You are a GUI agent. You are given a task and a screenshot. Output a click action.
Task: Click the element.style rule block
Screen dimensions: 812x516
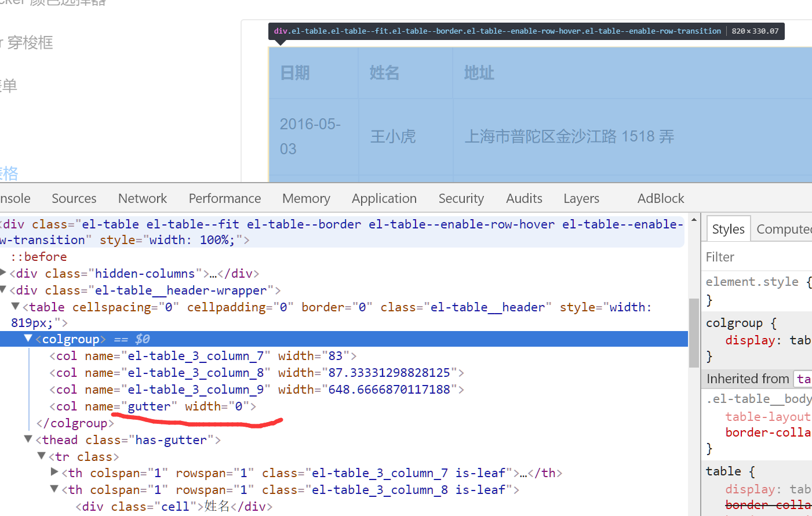point(758,290)
